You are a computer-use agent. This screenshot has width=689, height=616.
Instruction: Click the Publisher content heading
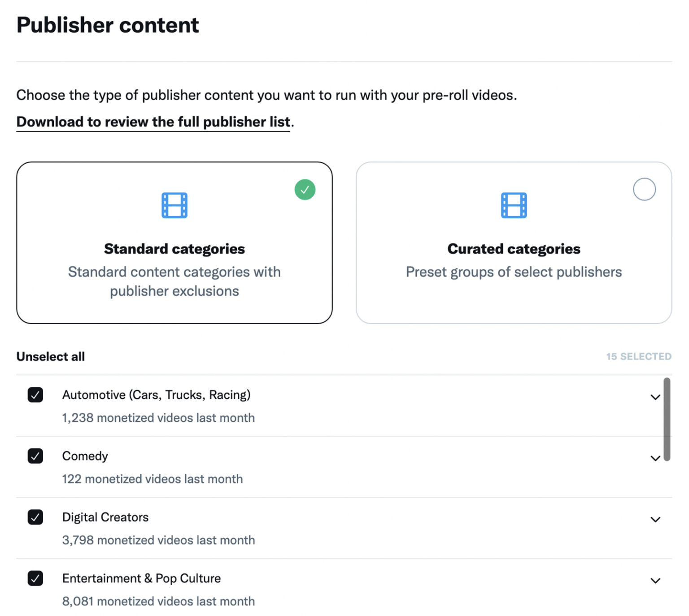coord(108,25)
